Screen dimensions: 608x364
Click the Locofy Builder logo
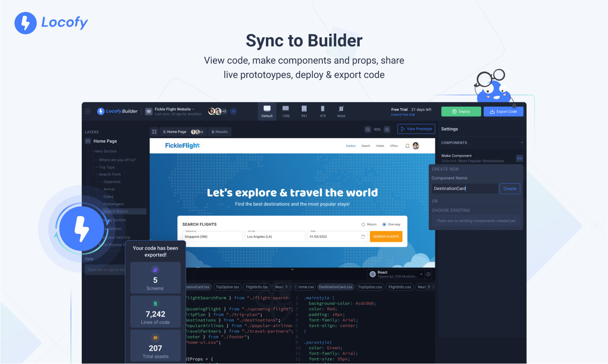(x=117, y=111)
